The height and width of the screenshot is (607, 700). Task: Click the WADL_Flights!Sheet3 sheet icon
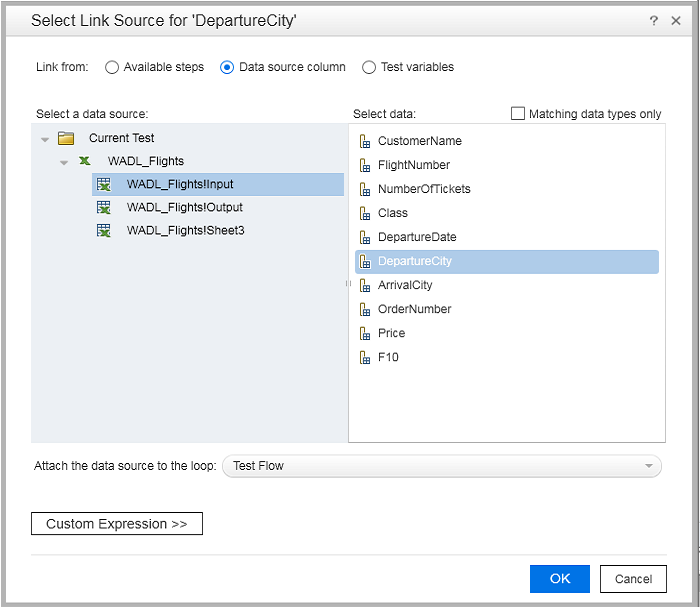click(103, 230)
